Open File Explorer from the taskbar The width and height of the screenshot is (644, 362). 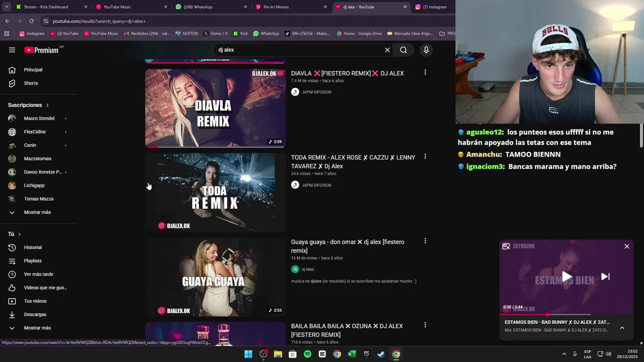coord(278,354)
